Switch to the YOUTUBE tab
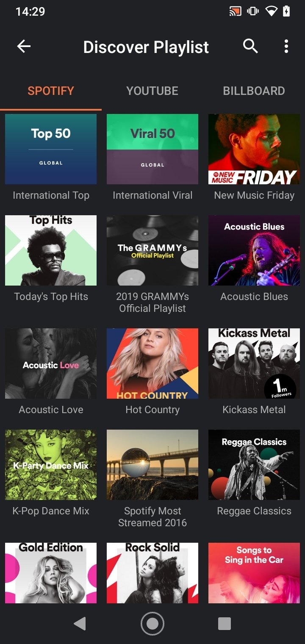Screen dimensions: 305x644 [152, 91]
